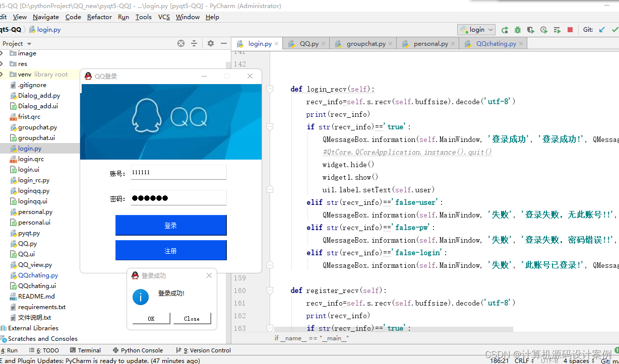619x364 pixels.
Task: Click the Run with concurrency icon
Action: tap(557, 30)
